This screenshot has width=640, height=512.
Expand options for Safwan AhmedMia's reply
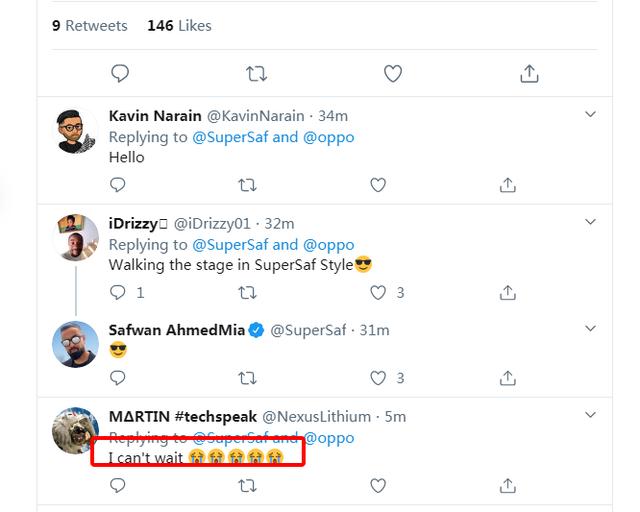[590, 329]
